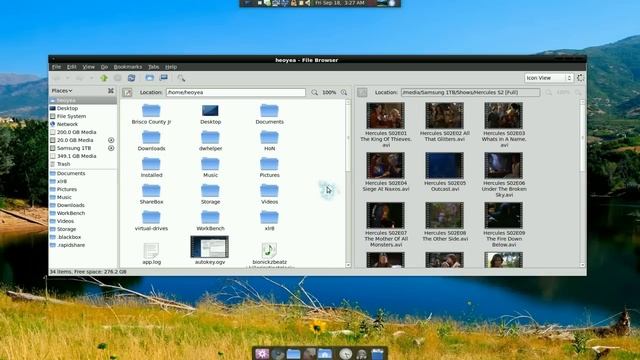Click the Reload toolbar icon

pos(131,78)
